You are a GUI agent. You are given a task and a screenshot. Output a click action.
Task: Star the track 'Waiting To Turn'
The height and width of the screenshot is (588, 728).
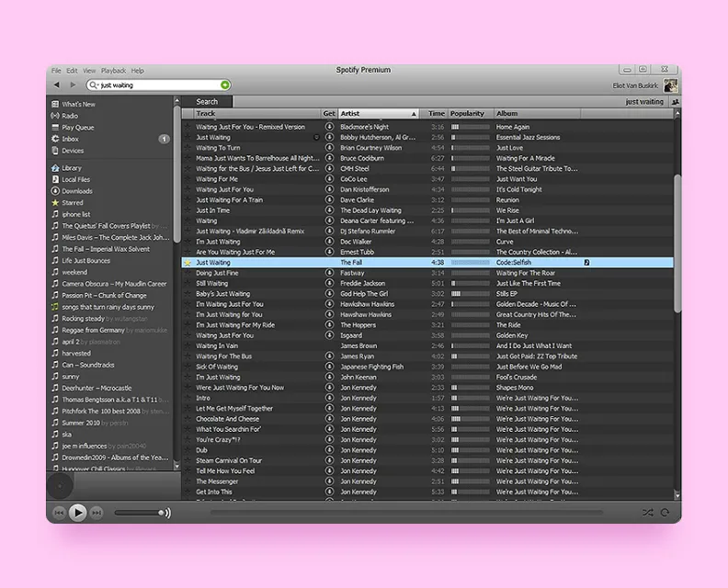coord(188,148)
